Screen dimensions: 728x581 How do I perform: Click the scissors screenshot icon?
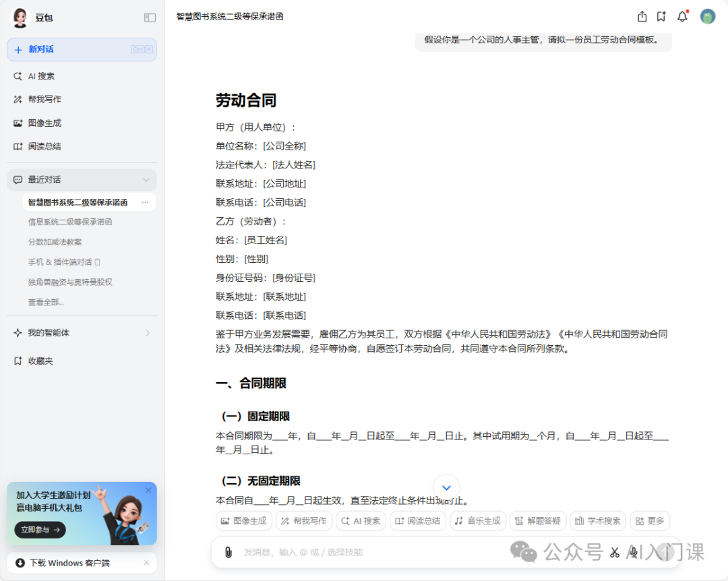[615, 552]
